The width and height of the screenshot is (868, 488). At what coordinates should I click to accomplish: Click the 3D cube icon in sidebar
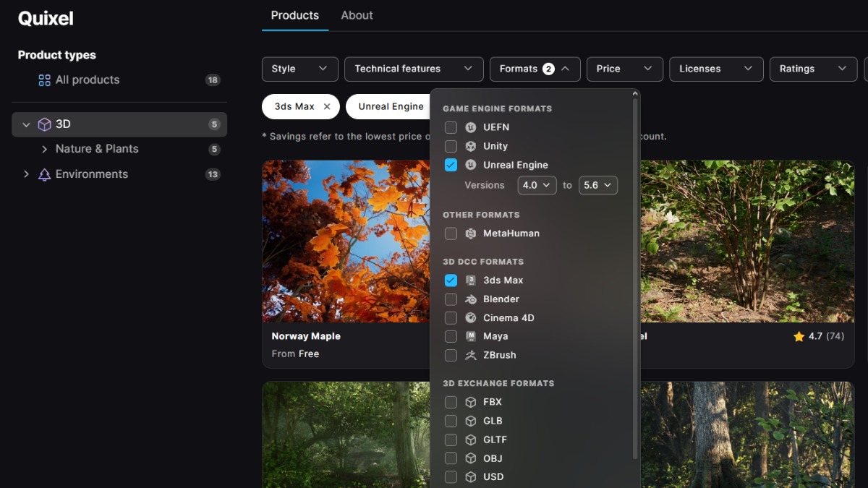pyautogui.click(x=44, y=124)
